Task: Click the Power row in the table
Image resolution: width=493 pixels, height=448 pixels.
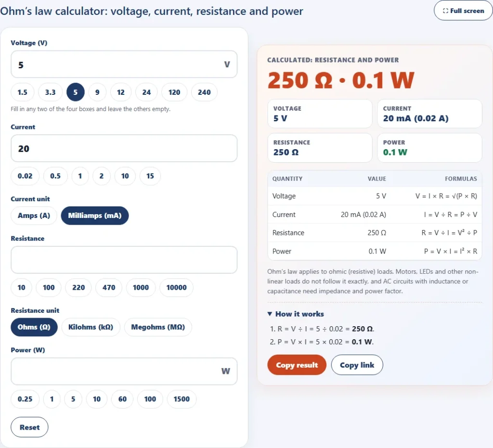Action: point(375,251)
